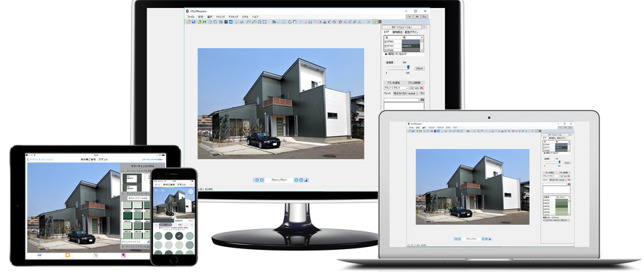Toggle the Ctrl key button on the monitor window
Image resolution: width=644 pixels, height=272 pixels.
click(x=409, y=16)
